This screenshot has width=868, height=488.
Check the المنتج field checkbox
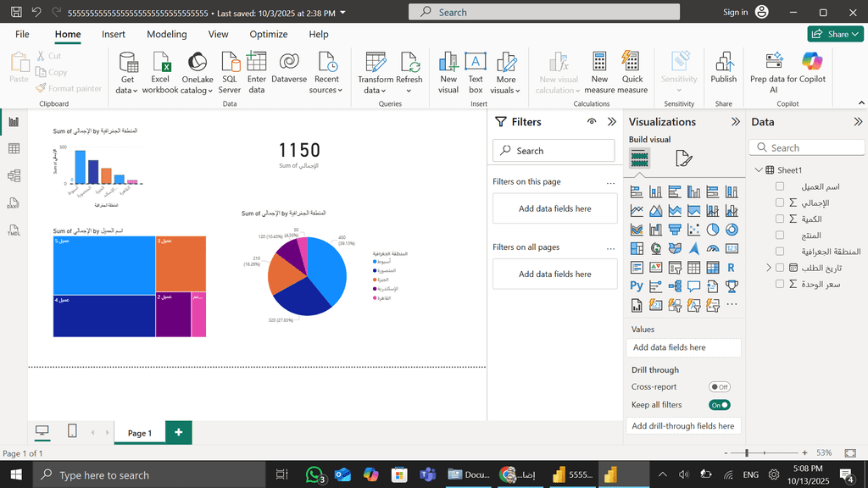(780, 236)
